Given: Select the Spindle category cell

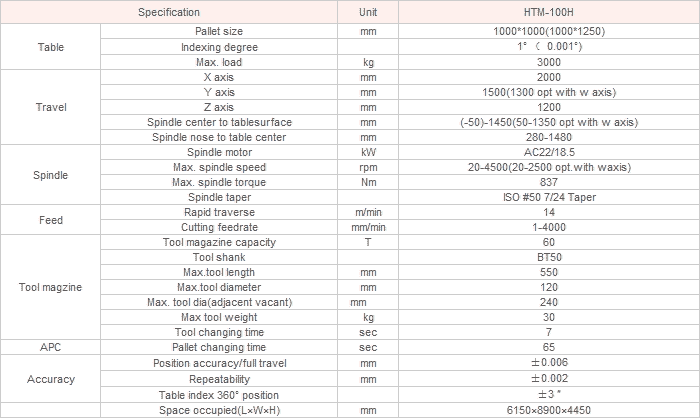Looking at the screenshot, I should 50,175.
